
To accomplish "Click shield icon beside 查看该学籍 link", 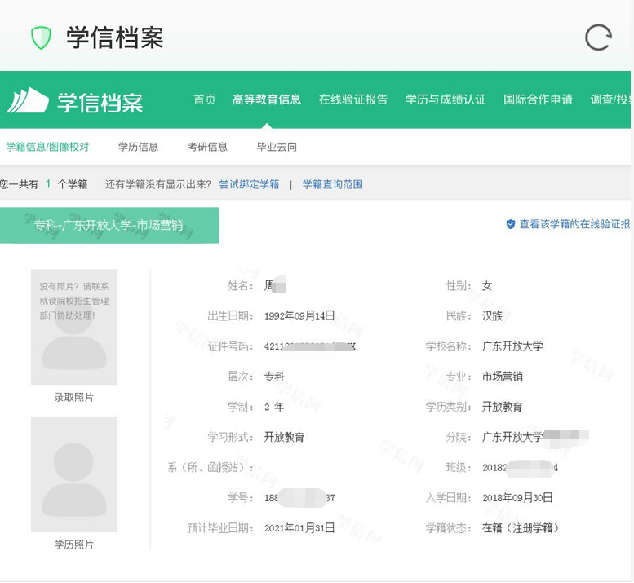I will 510,225.
